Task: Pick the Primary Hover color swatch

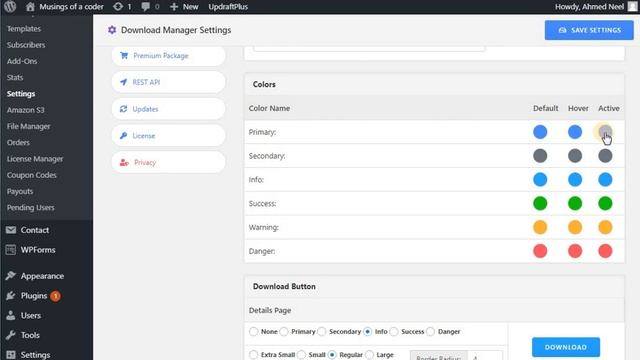Action: (x=575, y=132)
